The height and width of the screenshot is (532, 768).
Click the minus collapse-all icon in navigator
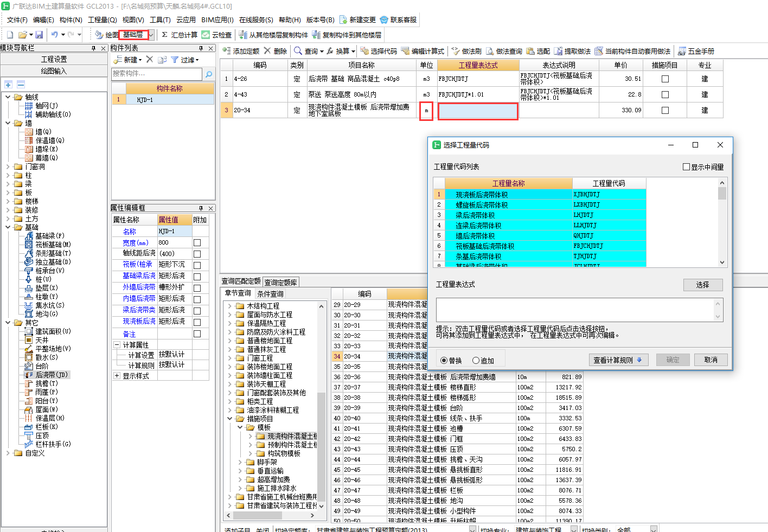[21, 85]
